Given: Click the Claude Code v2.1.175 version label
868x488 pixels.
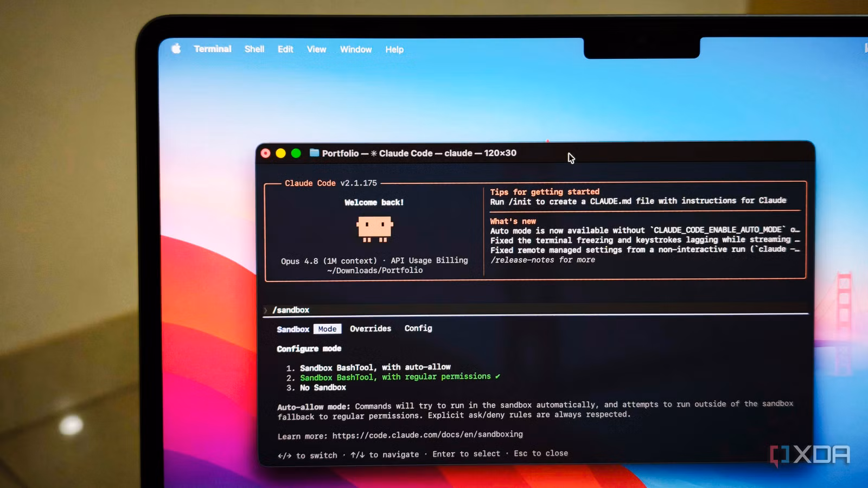Looking at the screenshot, I should 331,183.
